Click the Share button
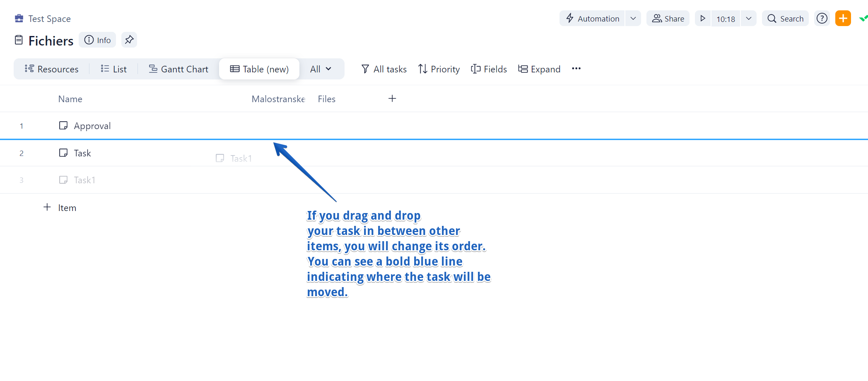The height and width of the screenshot is (381, 868). coord(668,19)
